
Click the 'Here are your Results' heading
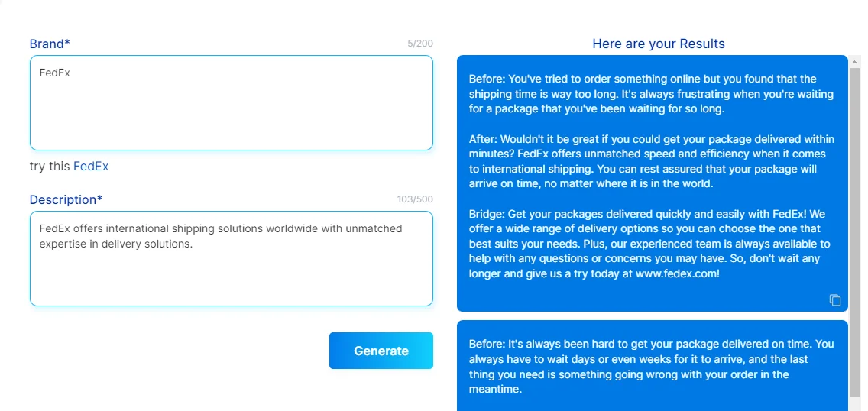pyautogui.click(x=658, y=44)
